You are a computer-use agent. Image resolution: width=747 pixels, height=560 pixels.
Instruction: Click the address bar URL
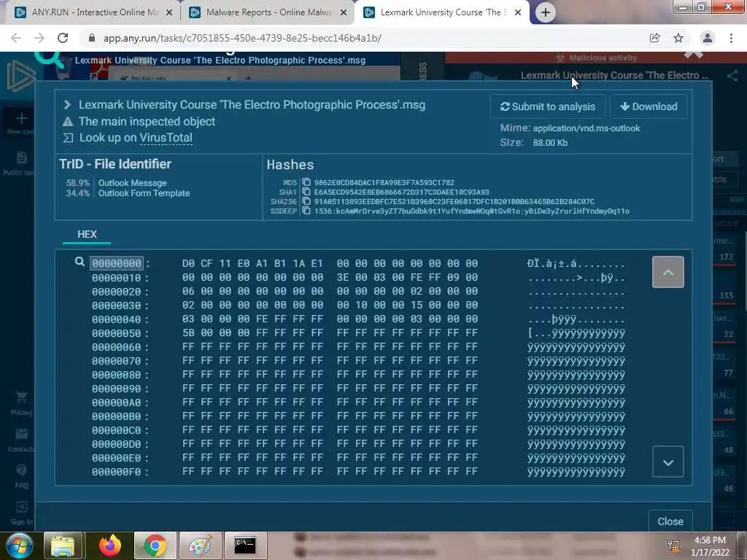coord(242,38)
